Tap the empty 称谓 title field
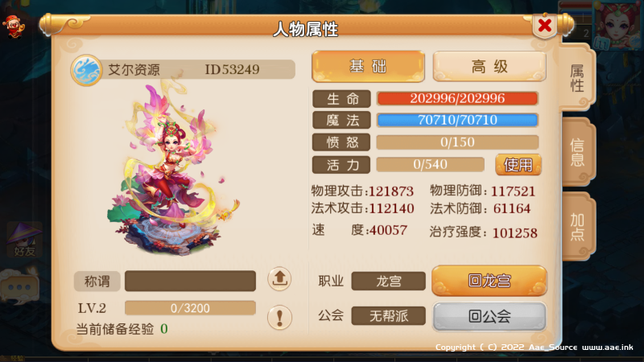This screenshot has width=644, height=362. [x=190, y=281]
